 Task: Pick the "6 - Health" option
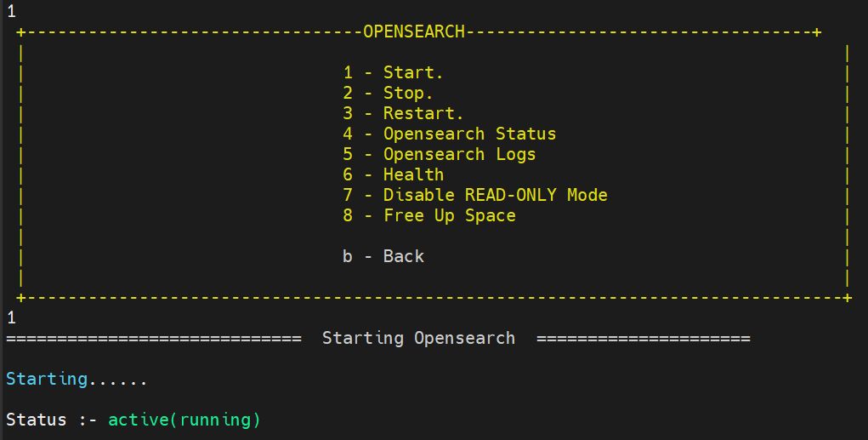(393, 174)
